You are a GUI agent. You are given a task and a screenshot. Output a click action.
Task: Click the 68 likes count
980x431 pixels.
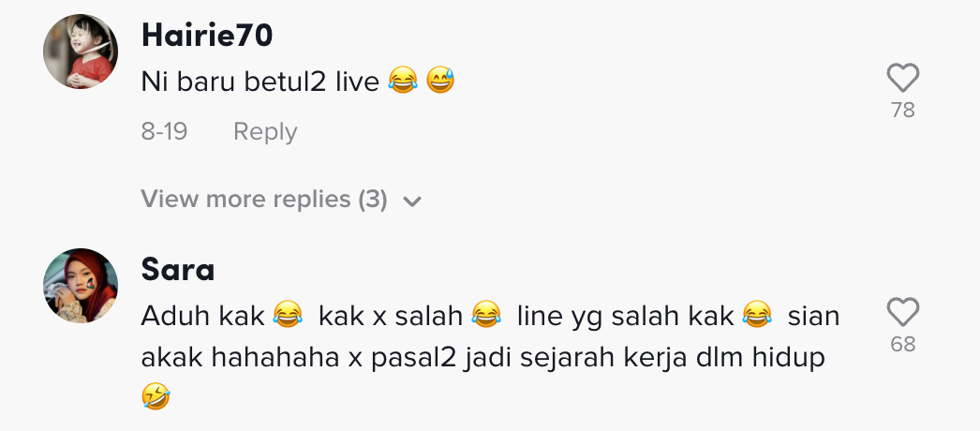(902, 345)
